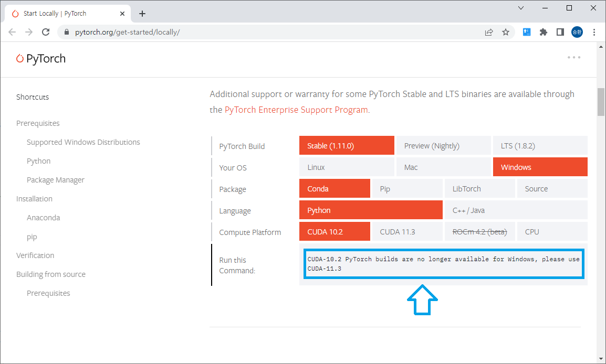606x364 pixels.
Task: Click the PyTorch Build label
Action: click(x=242, y=146)
